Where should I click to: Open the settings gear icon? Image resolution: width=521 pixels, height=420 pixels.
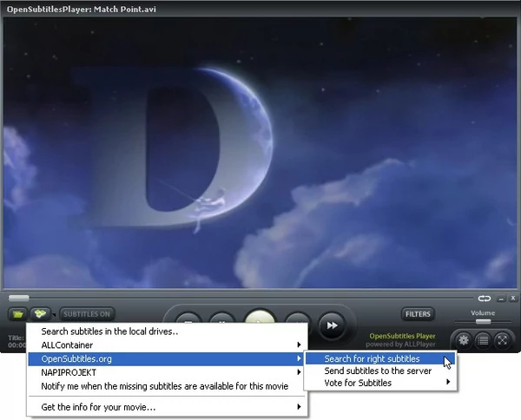click(x=464, y=339)
